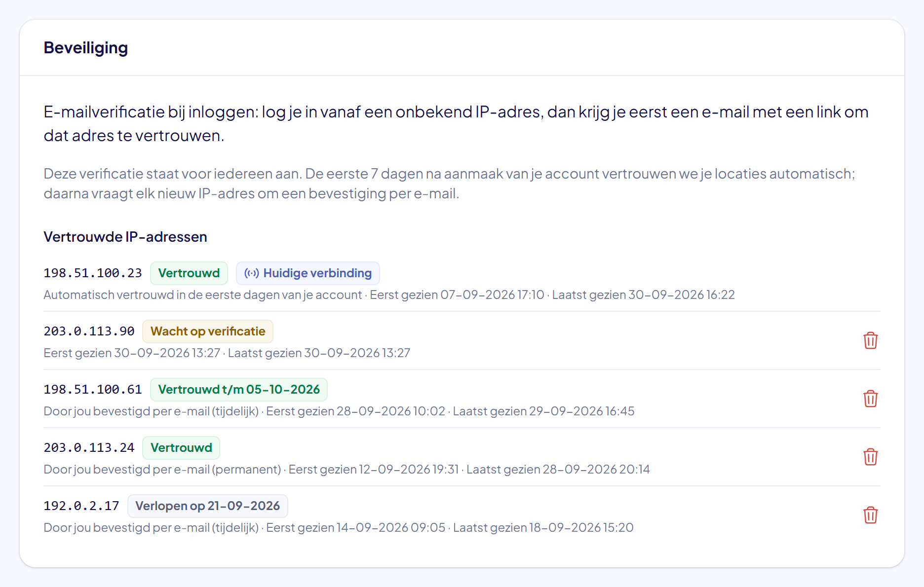Click the broadcast icon in Huidige verbinding badge
Screen dimensions: 924x587
[x=252, y=273]
